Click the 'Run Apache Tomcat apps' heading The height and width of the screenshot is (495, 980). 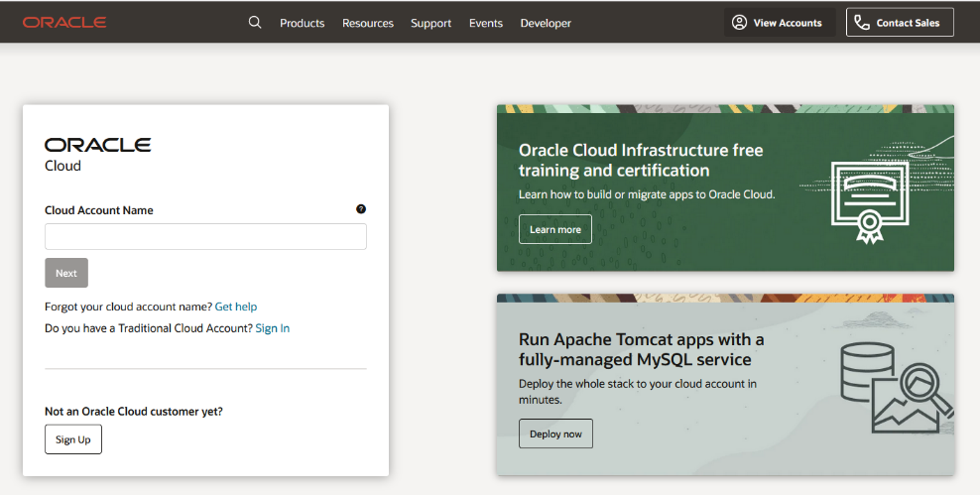point(641,349)
